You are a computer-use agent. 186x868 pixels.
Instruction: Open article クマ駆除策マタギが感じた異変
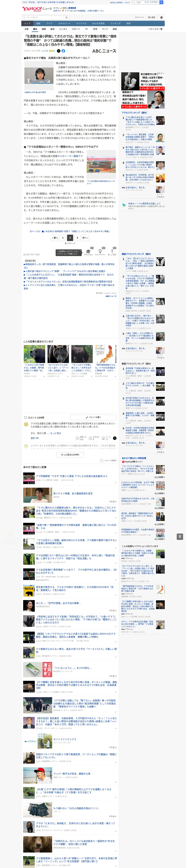tap(72, 476)
